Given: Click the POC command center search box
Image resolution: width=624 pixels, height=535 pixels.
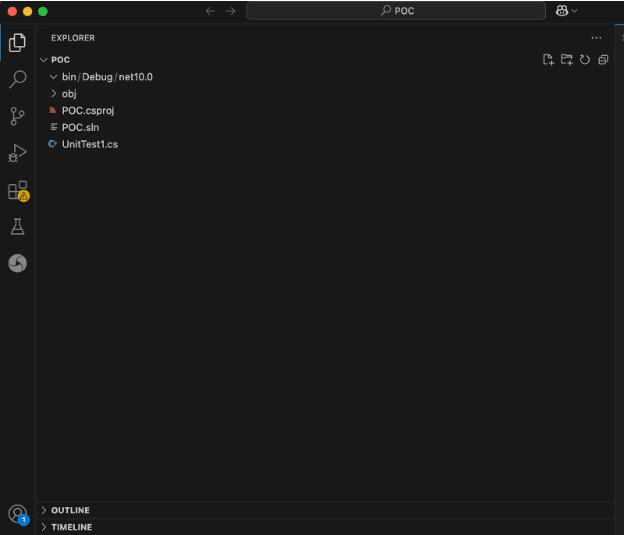Looking at the screenshot, I should click(x=396, y=11).
